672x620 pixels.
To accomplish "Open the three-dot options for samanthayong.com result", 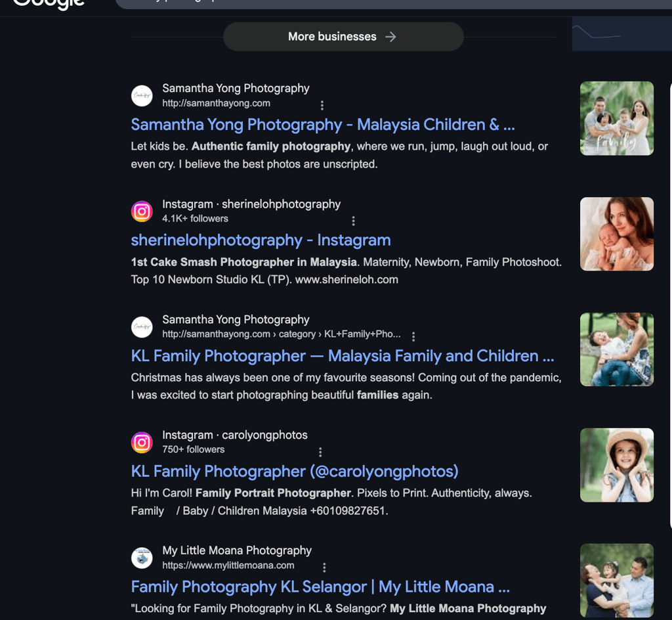I will coord(322,105).
